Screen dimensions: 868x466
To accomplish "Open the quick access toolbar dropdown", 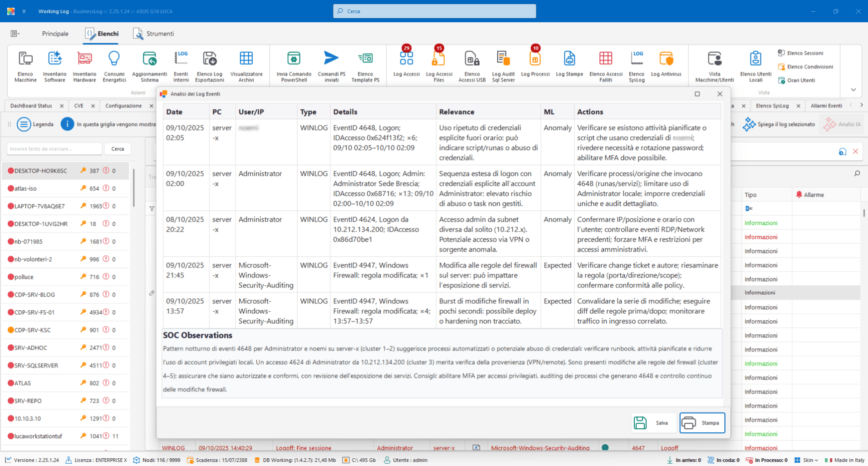I will pos(24,11).
